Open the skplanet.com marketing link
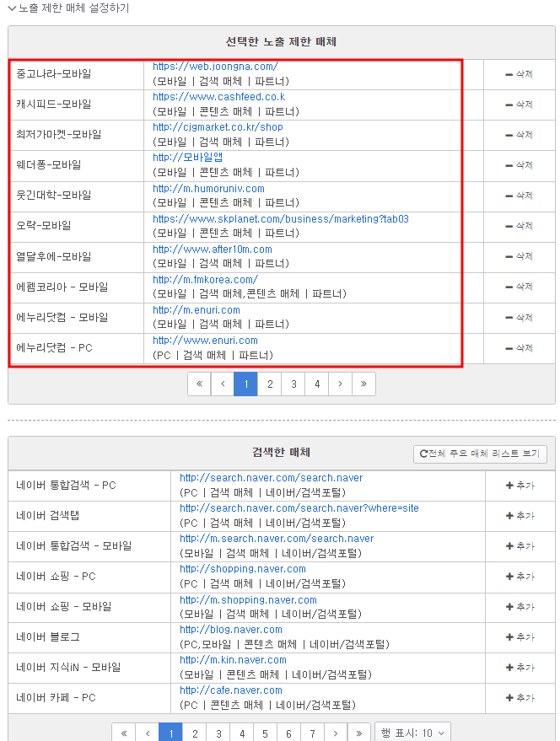 pyautogui.click(x=281, y=219)
